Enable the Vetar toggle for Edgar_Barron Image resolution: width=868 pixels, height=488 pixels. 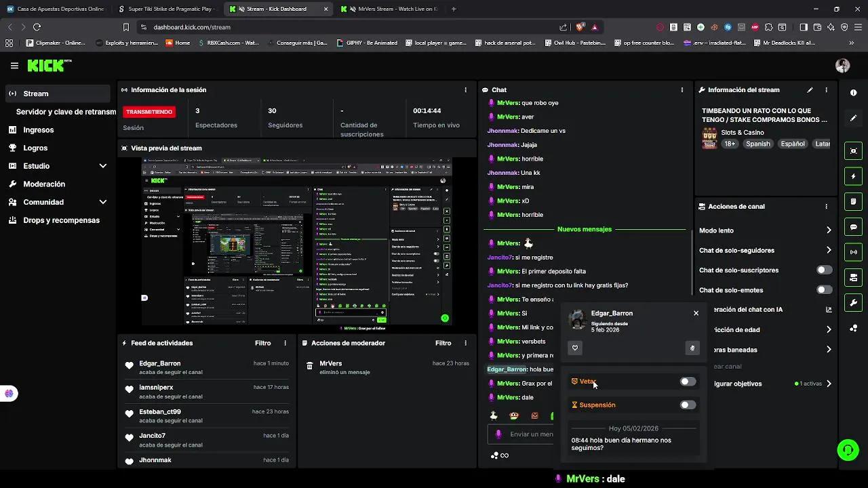tap(687, 382)
